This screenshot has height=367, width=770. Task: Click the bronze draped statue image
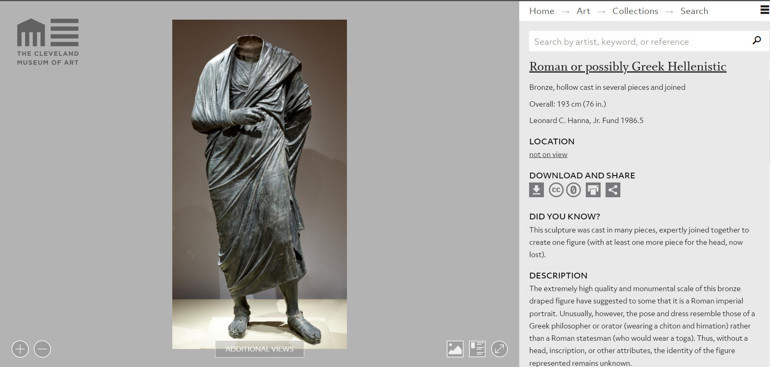pos(259,184)
